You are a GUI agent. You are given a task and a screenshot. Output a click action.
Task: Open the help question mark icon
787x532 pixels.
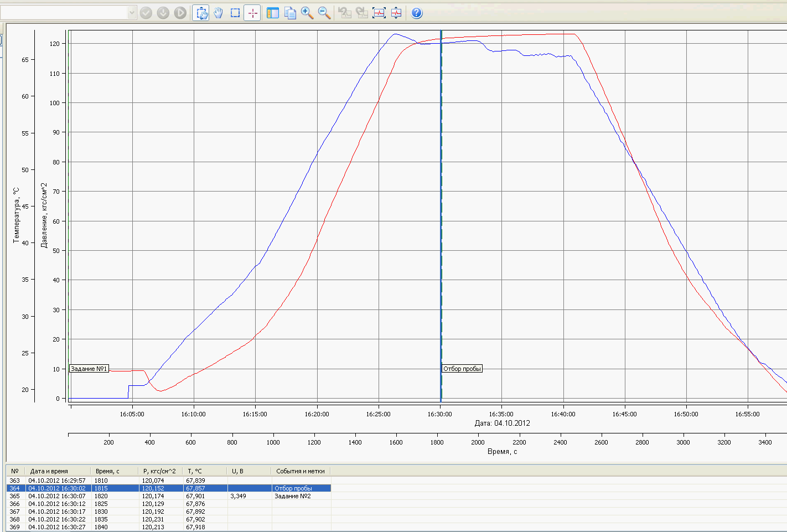417,13
